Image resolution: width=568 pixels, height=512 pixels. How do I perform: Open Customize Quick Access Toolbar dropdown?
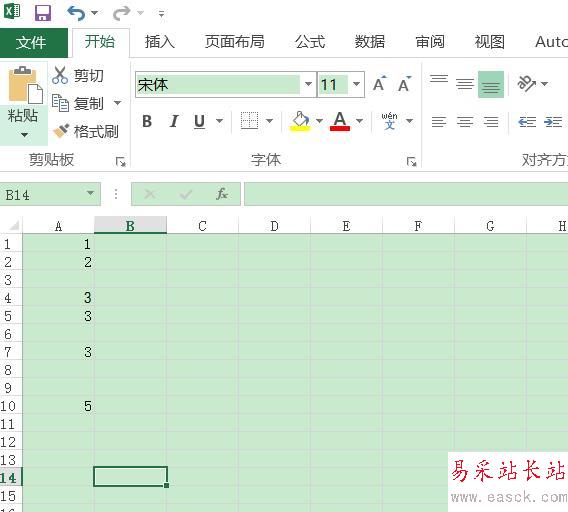161,14
